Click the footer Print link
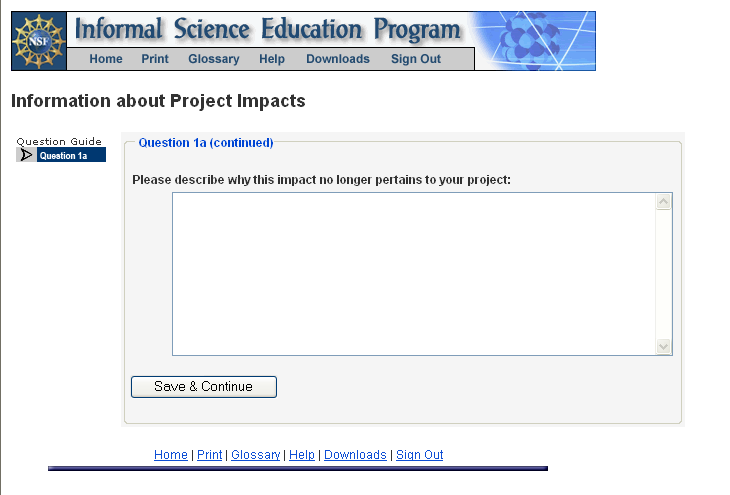This screenshot has height=495, width=730. coord(210,455)
